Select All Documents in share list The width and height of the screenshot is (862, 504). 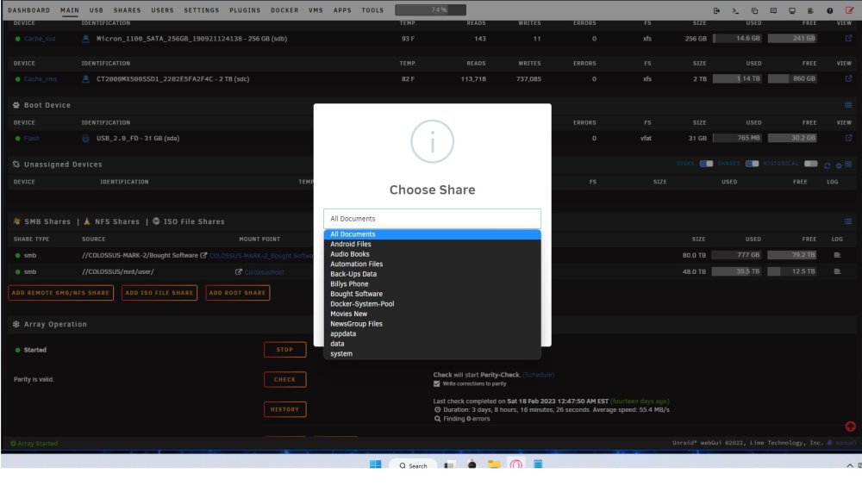pyautogui.click(x=432, y=234)
